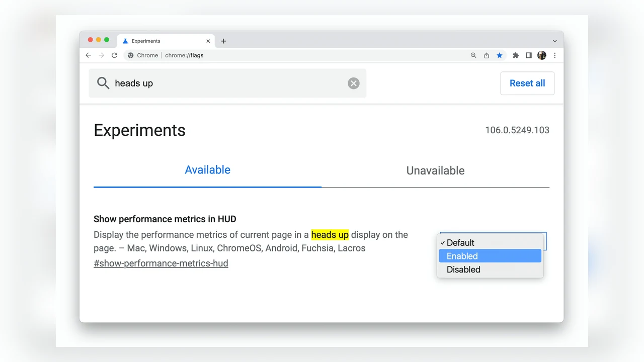Image resolution: width=644 pixels, height=362 pixels.
Task: Go back with the browser back arrow
Action: pos(89,55)
